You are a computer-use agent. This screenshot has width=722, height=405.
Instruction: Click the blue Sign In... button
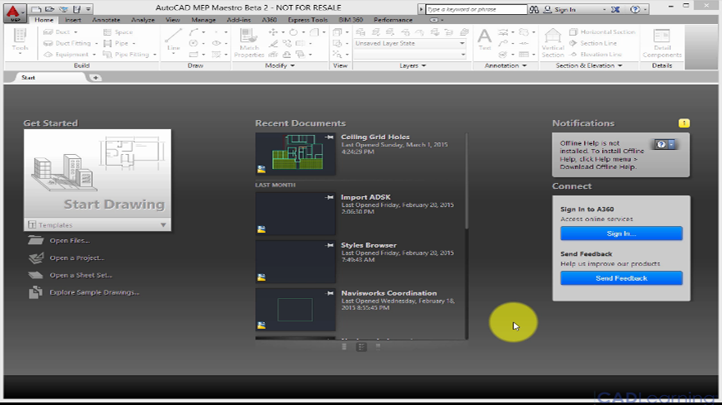621,233
